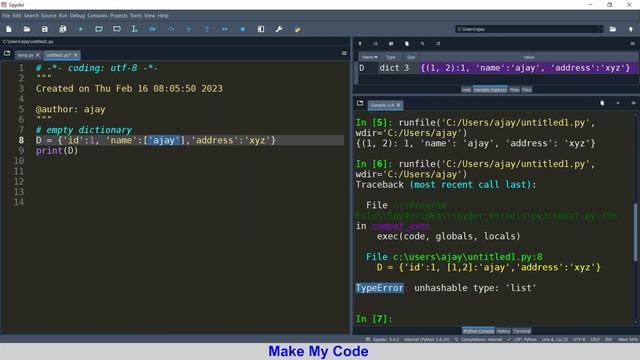Save all open files
The height and width of the screenshot is (360, 640).
pyautogui.click(x=62, y=29)
